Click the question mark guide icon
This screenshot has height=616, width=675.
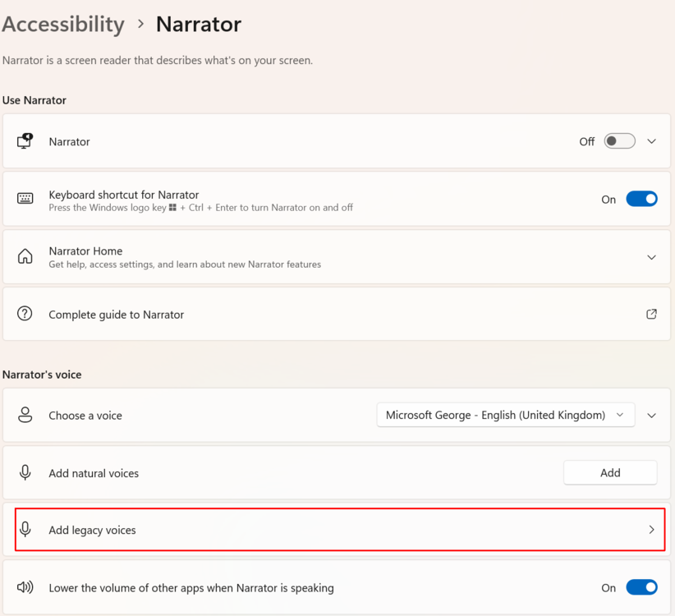[x=25, y=314]
